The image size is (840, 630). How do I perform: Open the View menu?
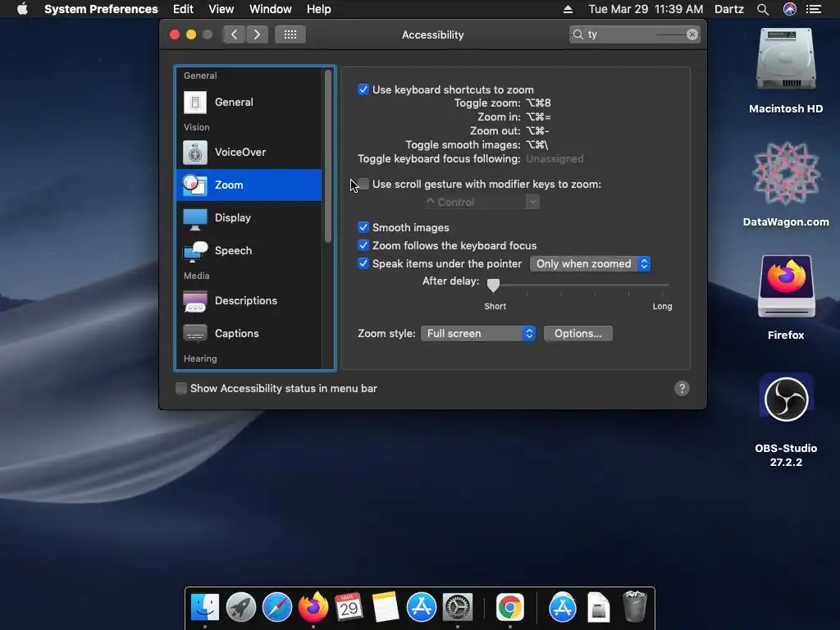pyautogui.click(x=221, y=9)
